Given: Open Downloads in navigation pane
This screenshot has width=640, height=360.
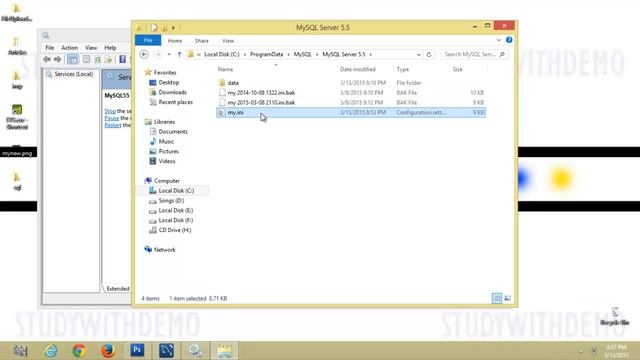Looking at the screenshot, I should pyautogui.click(x=172, y=92).
